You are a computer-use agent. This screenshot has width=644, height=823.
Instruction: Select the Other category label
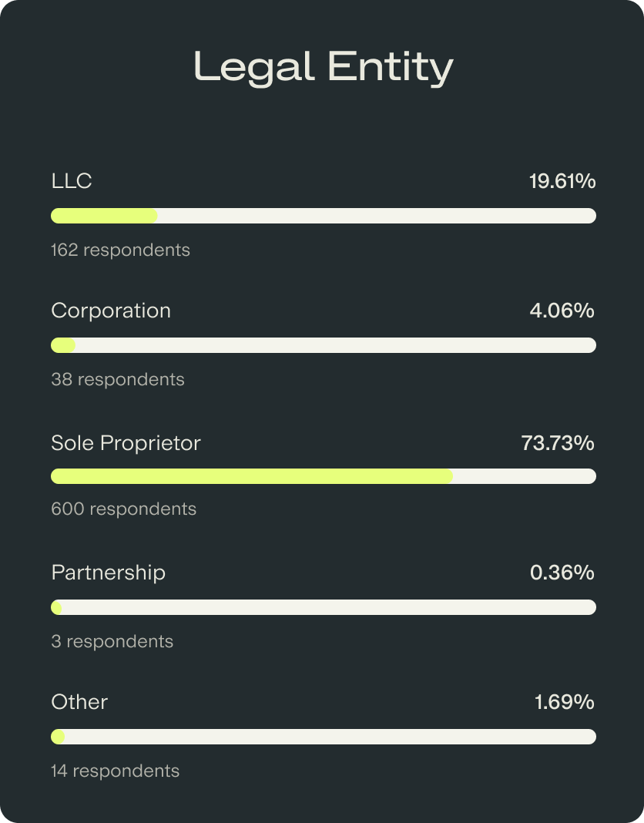[79, 702]
